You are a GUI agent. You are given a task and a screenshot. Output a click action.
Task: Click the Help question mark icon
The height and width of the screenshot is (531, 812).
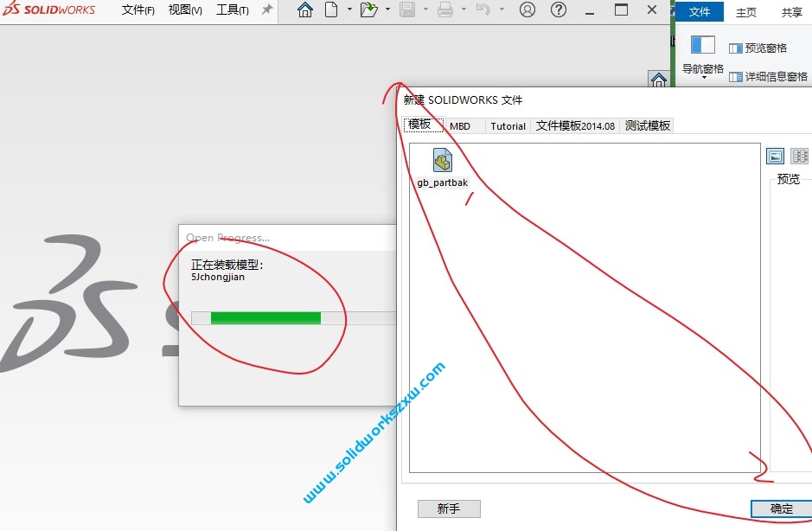tap(558, 10)
